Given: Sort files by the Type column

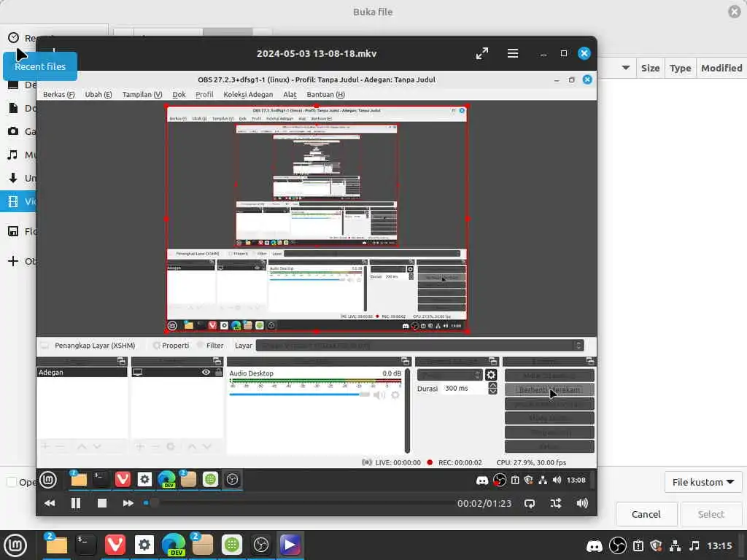Looking at the screenshot, I should 680,68.
